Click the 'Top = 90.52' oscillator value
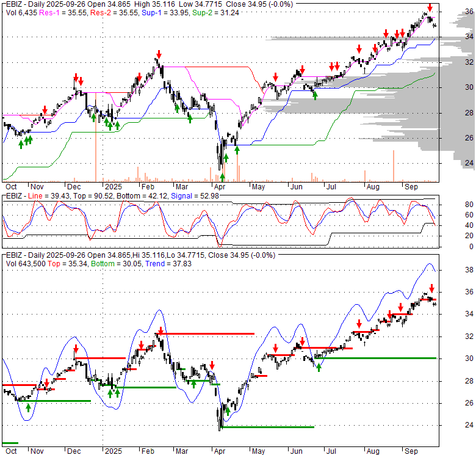476x455 pixels. coord(93,196)
